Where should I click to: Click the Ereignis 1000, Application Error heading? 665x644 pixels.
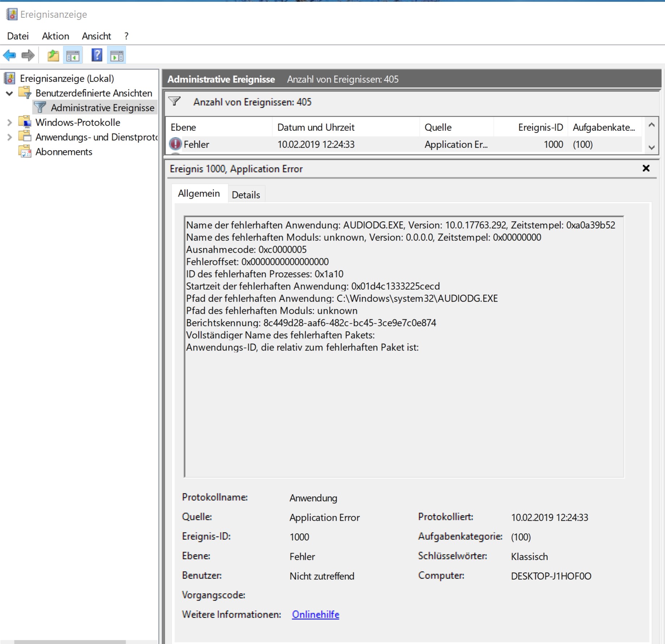[236, 169]
